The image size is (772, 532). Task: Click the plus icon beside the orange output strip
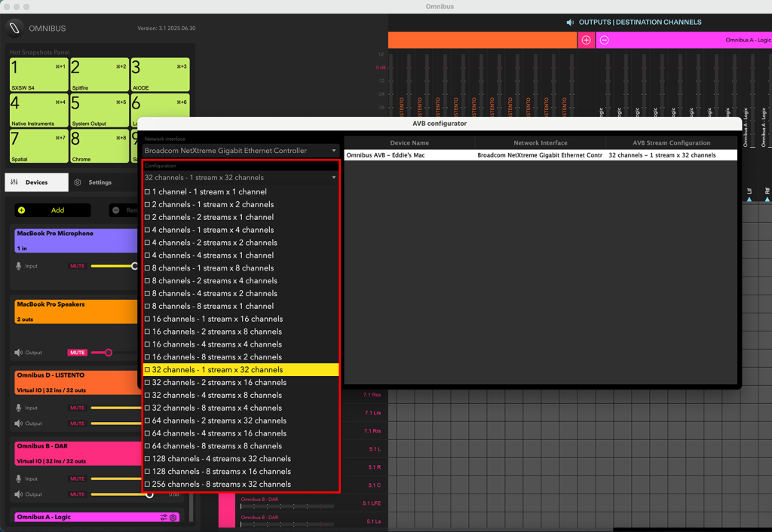tap(586, 41)
